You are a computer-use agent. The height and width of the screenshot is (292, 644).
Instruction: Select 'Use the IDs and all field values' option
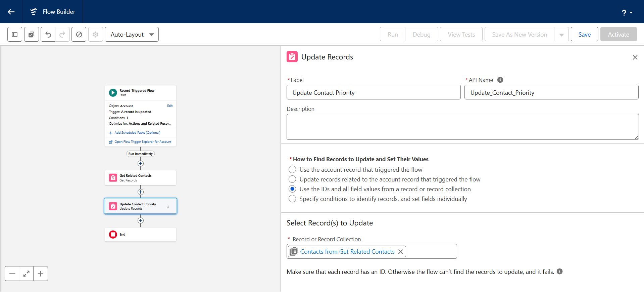[x=292, y=189]
